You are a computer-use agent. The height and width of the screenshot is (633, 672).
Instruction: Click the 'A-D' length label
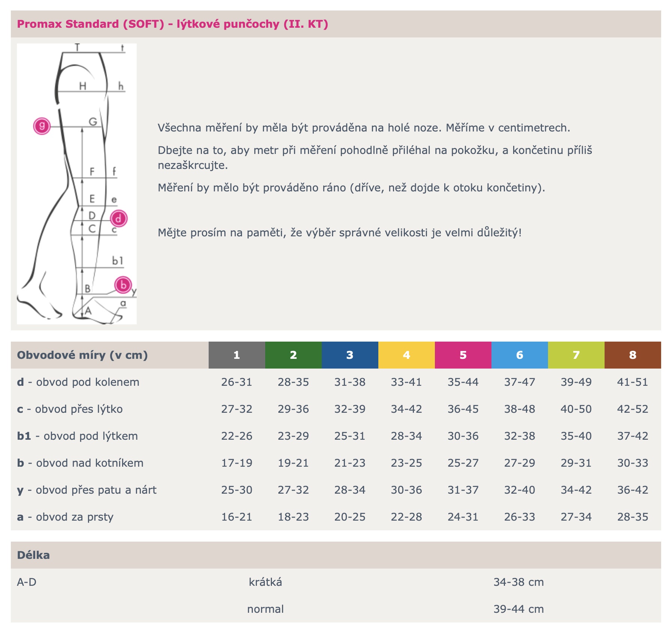27,582
